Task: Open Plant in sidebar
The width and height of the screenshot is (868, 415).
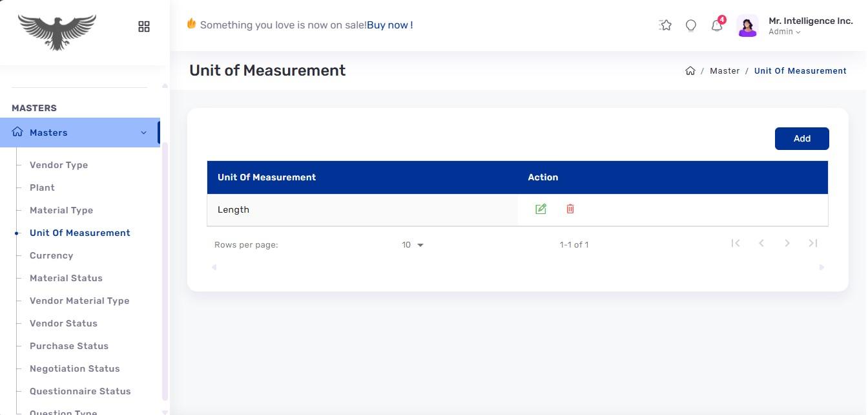Action: (x=42, y=187)
